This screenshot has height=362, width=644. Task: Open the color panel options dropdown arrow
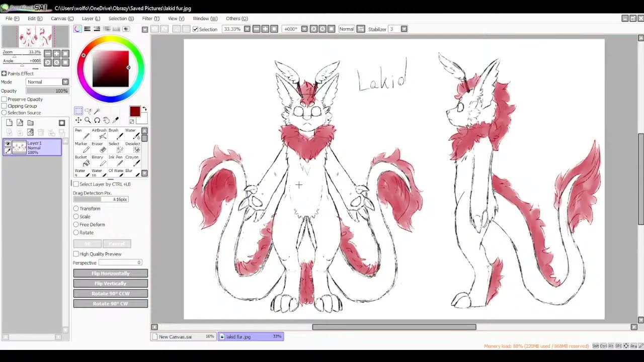point(145,30)
